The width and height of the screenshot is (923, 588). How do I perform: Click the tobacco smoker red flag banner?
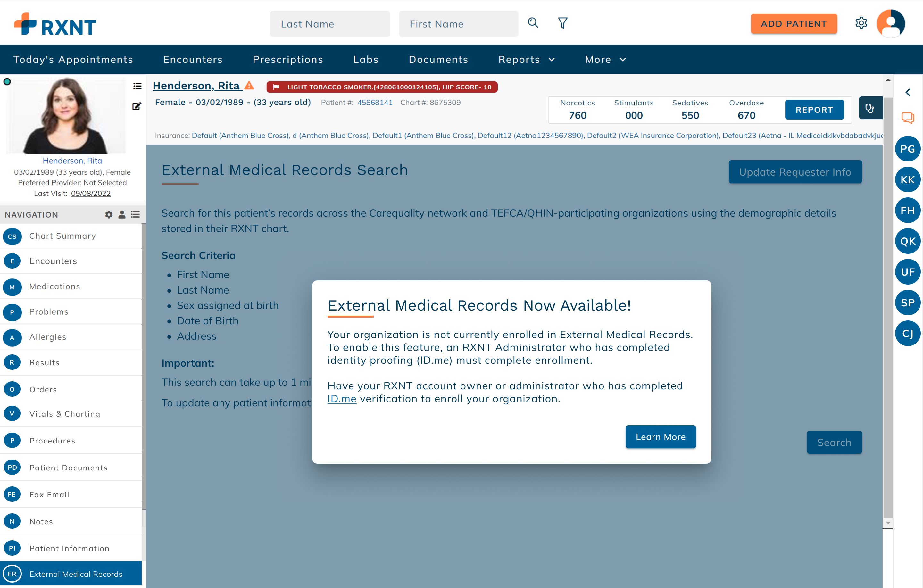pos(382,87)
